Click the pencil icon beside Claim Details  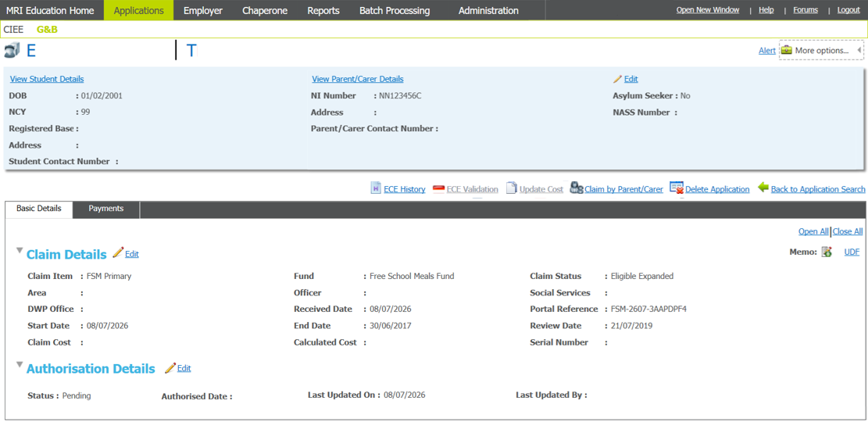(x=118, y=252)
